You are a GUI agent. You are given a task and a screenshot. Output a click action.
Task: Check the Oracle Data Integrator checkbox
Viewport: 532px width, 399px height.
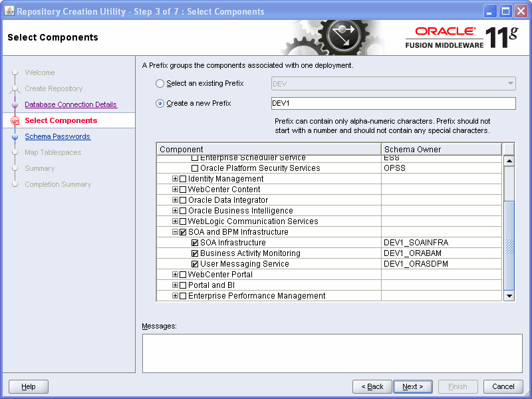point(183,200)
